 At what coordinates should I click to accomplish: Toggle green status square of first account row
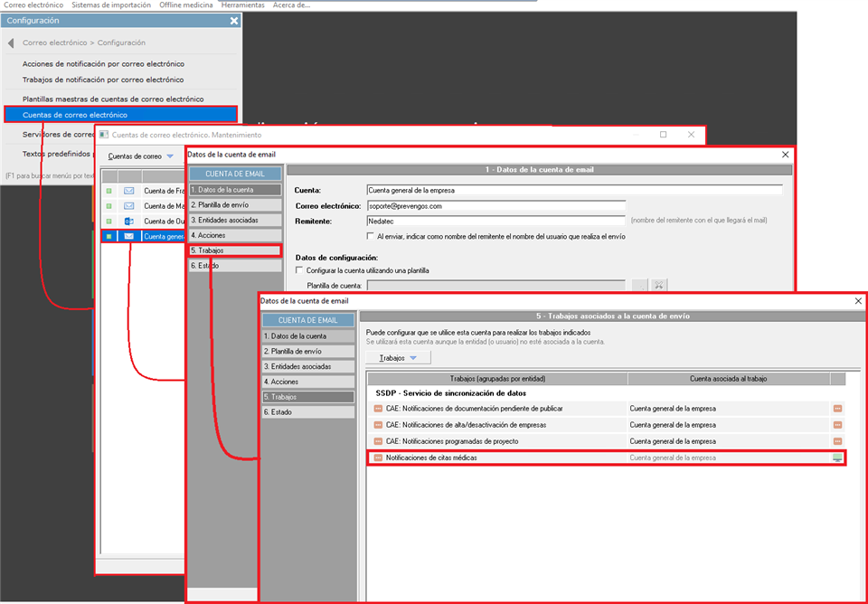pyautogui.click(x=109, y=192)
